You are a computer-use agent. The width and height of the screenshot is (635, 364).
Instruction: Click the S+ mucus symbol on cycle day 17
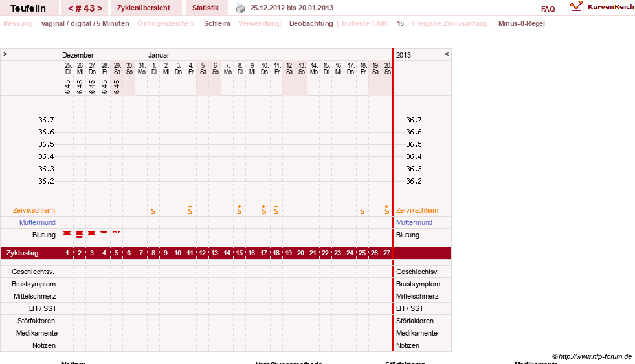(x=264, y=210)
